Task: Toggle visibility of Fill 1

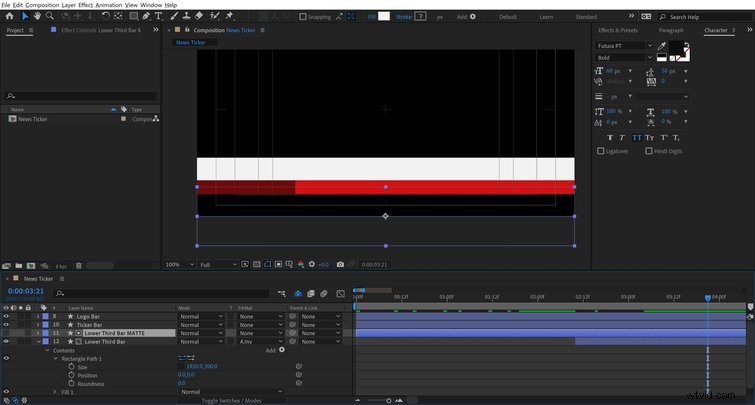Action: [6, 392]
